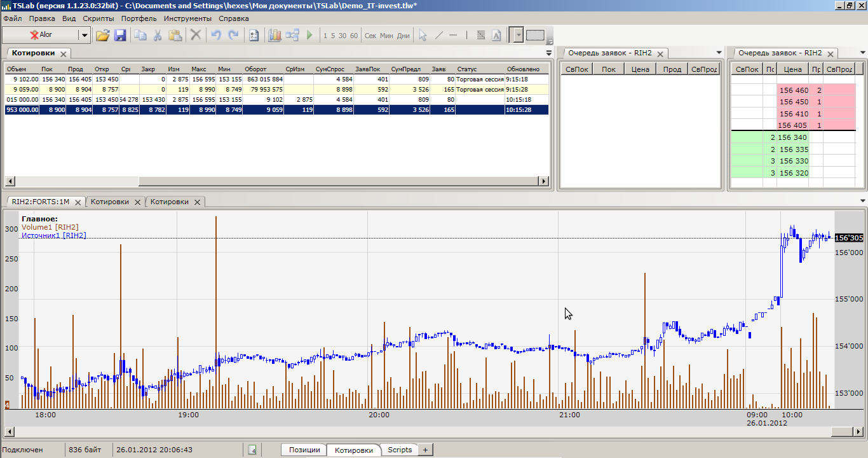Screen dimensions: 868x458
Task: Toggle the Дни timeframe unit
Action: [403, 36]
